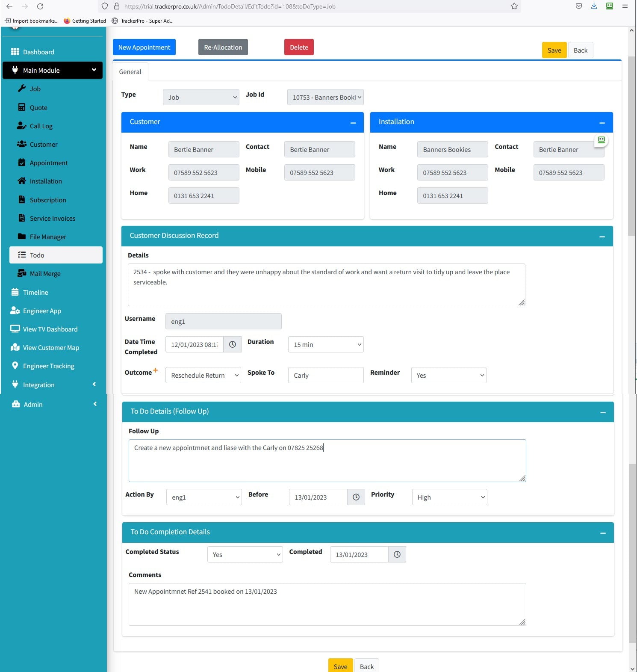
Task: Minimize the Customer Discussion Record section
Action: pos(602,237)
